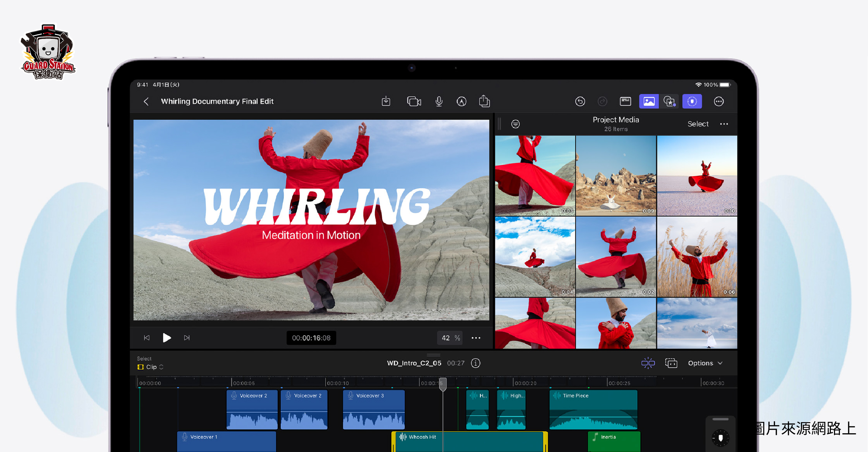Toggle the inspector panel icon

pos(625,101)
